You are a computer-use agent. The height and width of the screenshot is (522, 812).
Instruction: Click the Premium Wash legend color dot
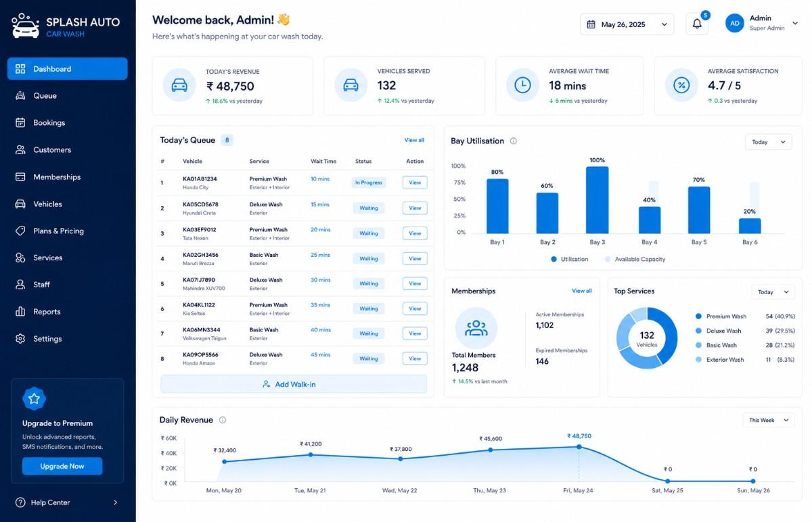[x=698, y=316]
